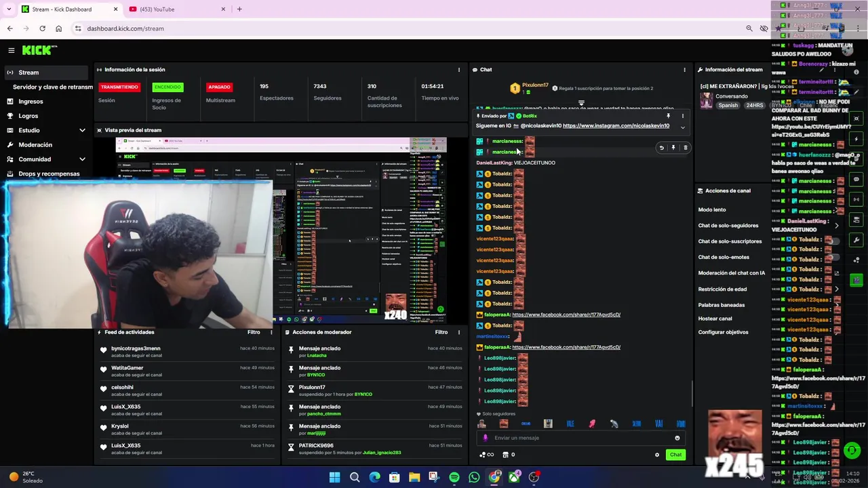The width and height of the screenshot is (868, 488).
Task: Open Spotify from the taskbar
Action: pyautogui.click(x=454, y=477)
